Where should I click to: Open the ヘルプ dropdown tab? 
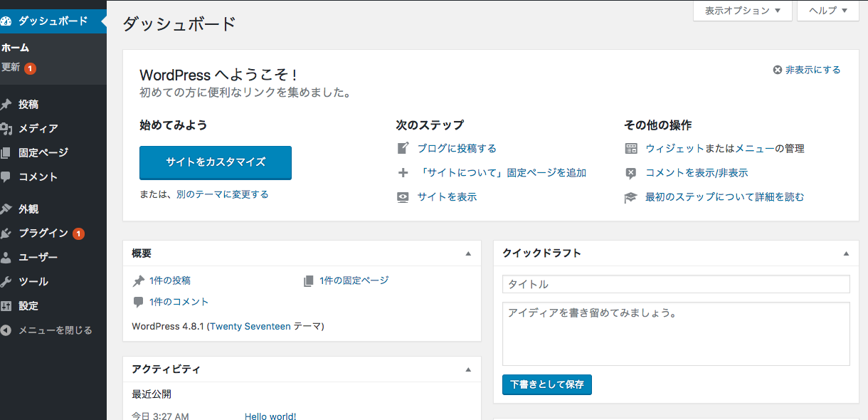[x=828, y=11]
